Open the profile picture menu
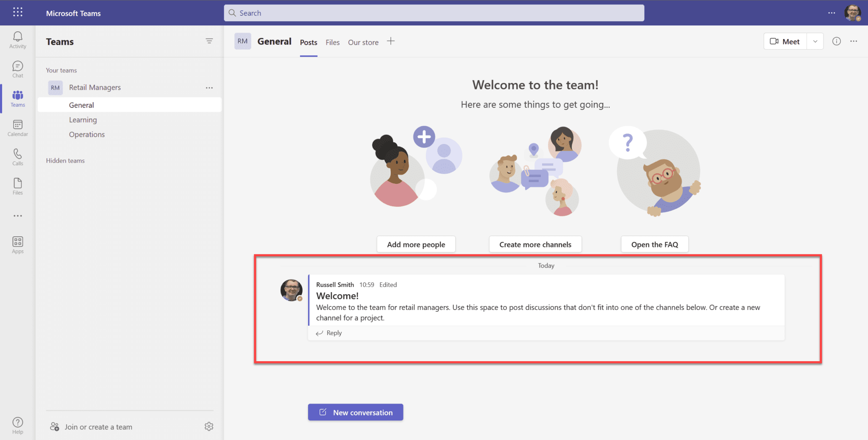 click(853, 13)
